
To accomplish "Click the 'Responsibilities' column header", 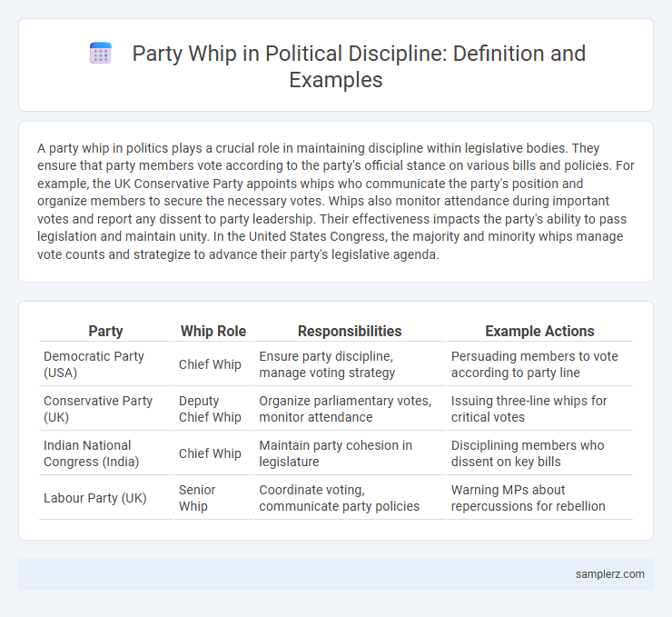I will [x=350, y=331].
